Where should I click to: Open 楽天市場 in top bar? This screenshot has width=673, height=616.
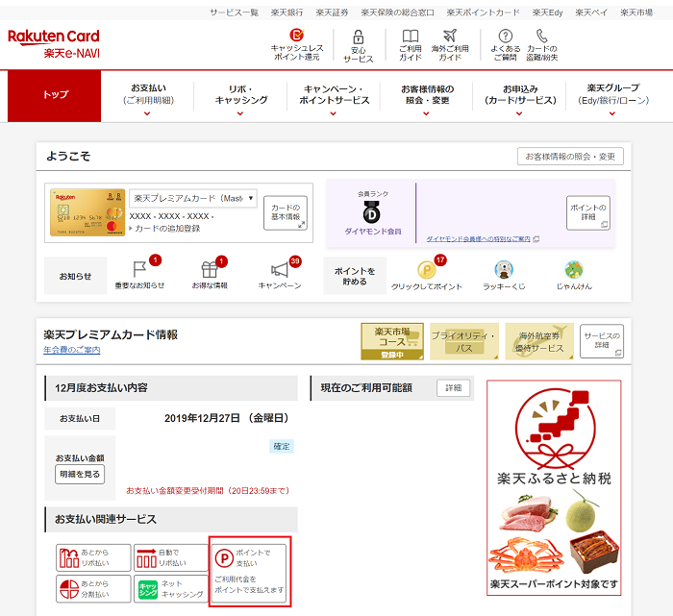click(636, 12)
